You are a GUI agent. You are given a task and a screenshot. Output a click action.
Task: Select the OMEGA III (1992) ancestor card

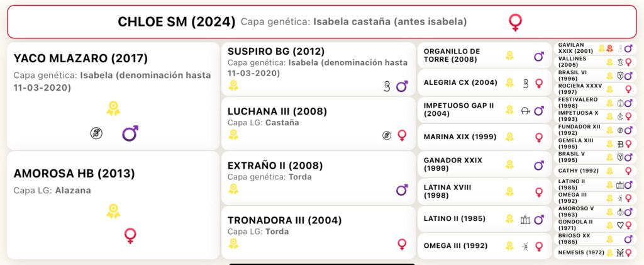tap(484, 245)
